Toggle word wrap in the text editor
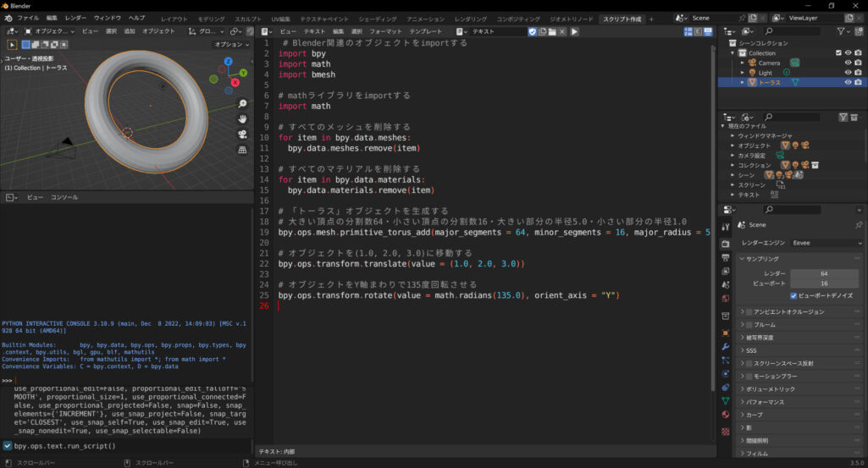The image size is (868, 468). coord(698,31)
